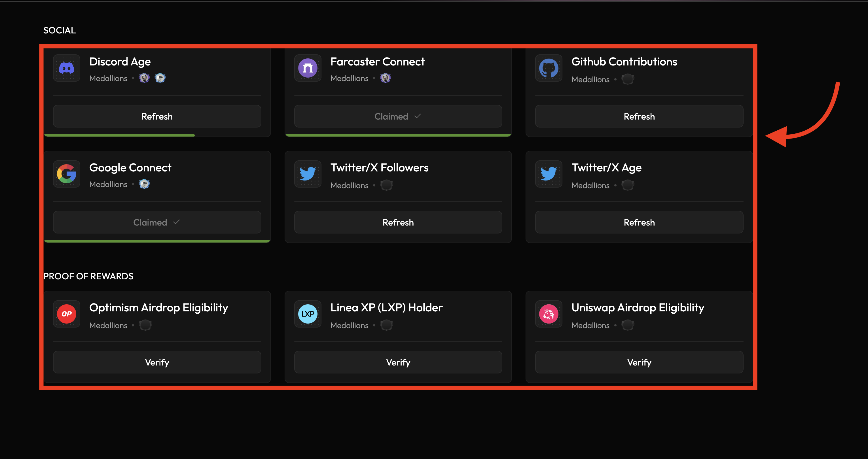The width and height of the screenshot is (868, 459).
Task: Click the Twitter/X Followers bird icon
Action: tap(308, 174)
